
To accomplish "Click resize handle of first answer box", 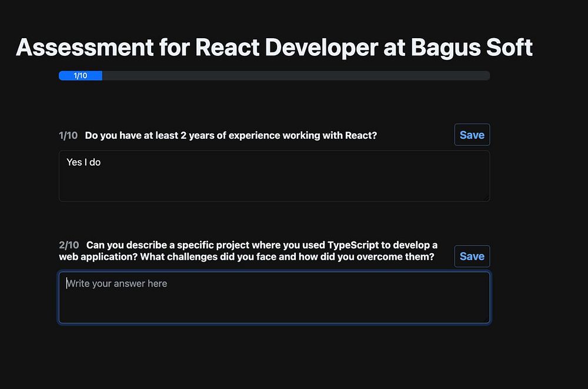I will (x=486, y=198).
